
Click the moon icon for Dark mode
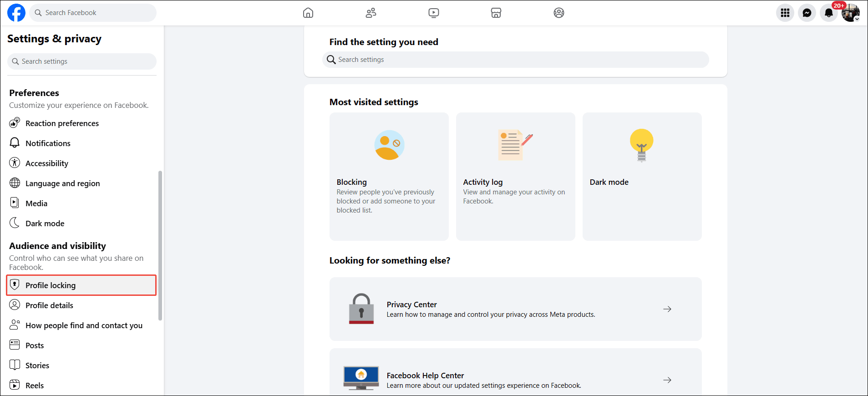15,223
